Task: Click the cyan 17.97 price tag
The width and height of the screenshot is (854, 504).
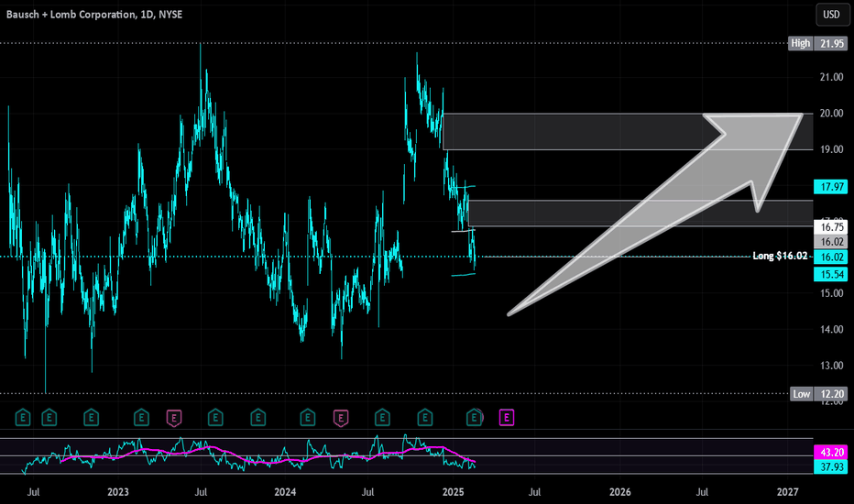Action: 830,187
